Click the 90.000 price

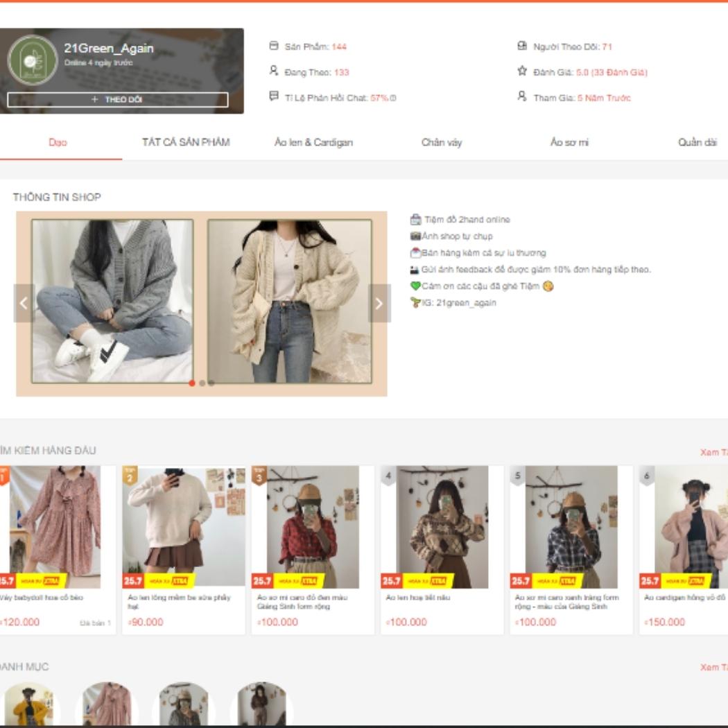(146, 622)
